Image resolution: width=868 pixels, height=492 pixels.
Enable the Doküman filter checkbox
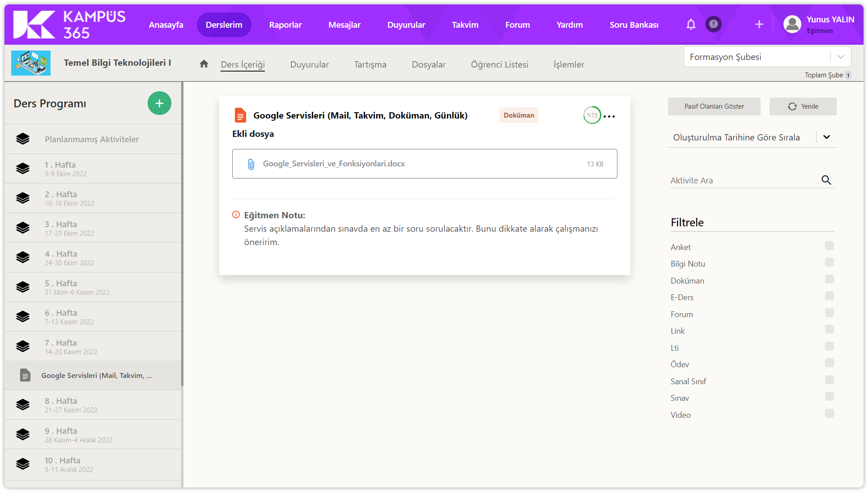829,280
